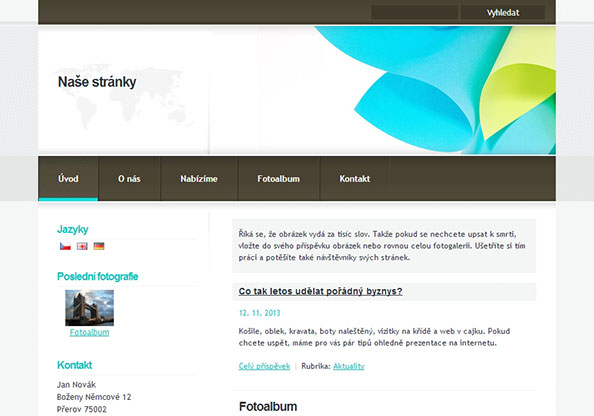
Task: Choose the German flag language icon
Action: coord(99,246)
